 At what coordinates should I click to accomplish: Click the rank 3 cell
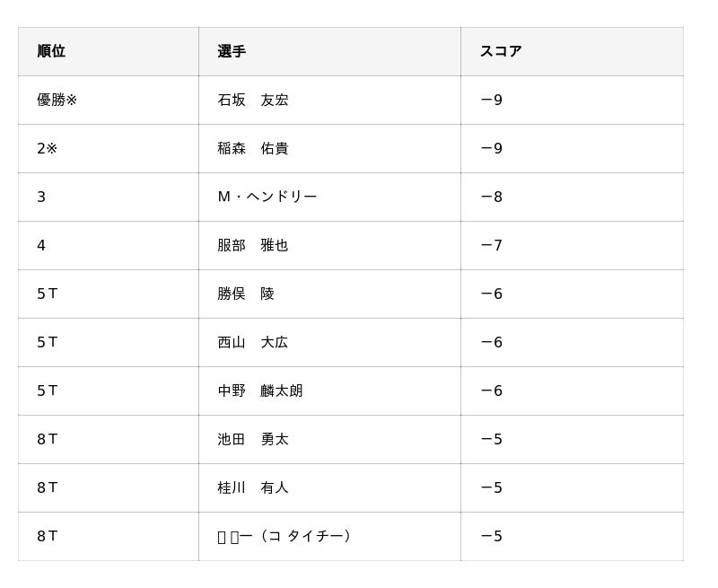point(41,197)
